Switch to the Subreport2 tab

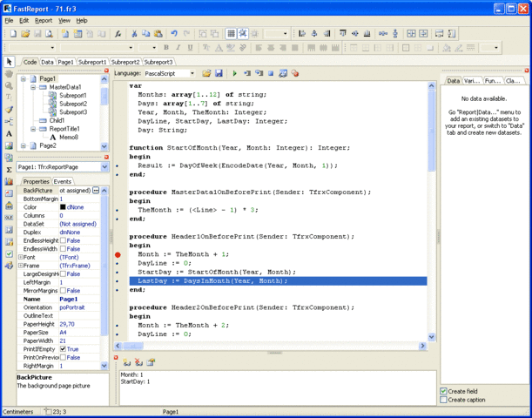click(125, 62)
